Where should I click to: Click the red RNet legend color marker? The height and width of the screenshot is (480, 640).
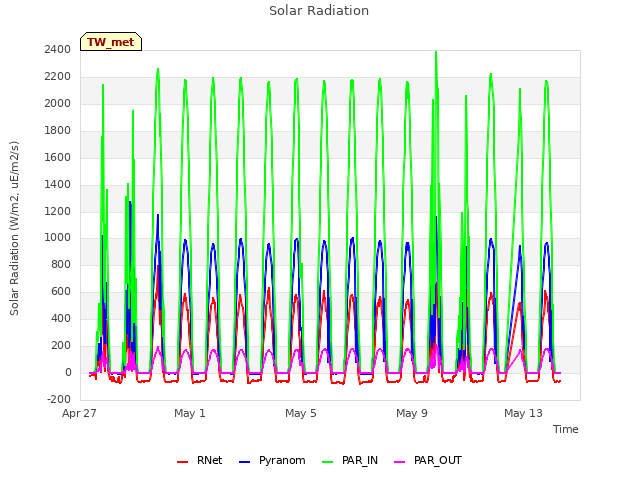pyautogui.click(x=182, y=462)
